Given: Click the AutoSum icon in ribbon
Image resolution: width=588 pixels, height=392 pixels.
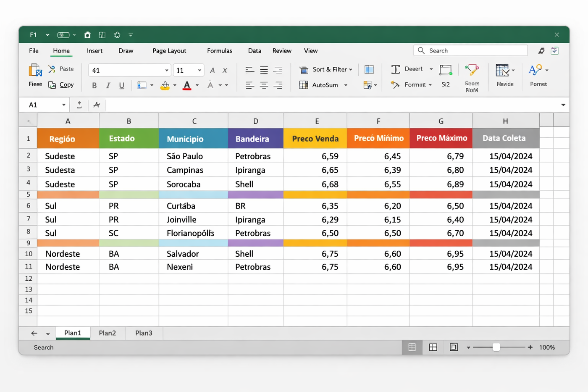Looking at the screenshot, I should click(304, 85).
